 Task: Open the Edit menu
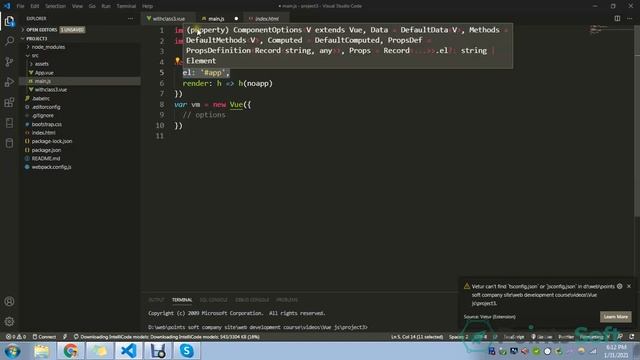(35, 6)
